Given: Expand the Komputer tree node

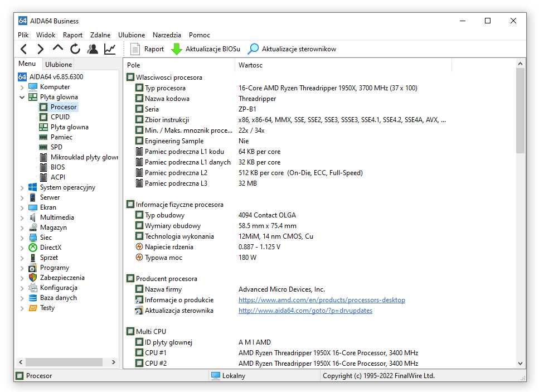Looking at the screenshot, I should coord(22,88).
